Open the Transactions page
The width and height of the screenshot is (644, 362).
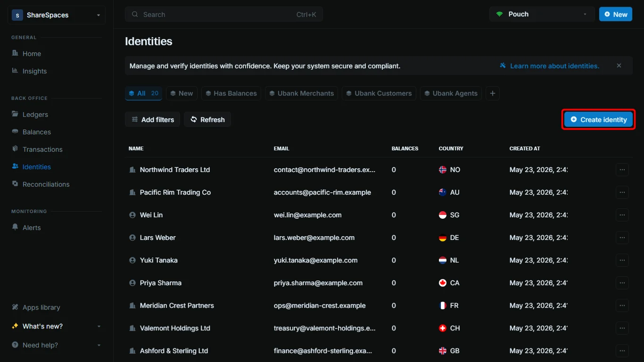click(x=42, y=149)
